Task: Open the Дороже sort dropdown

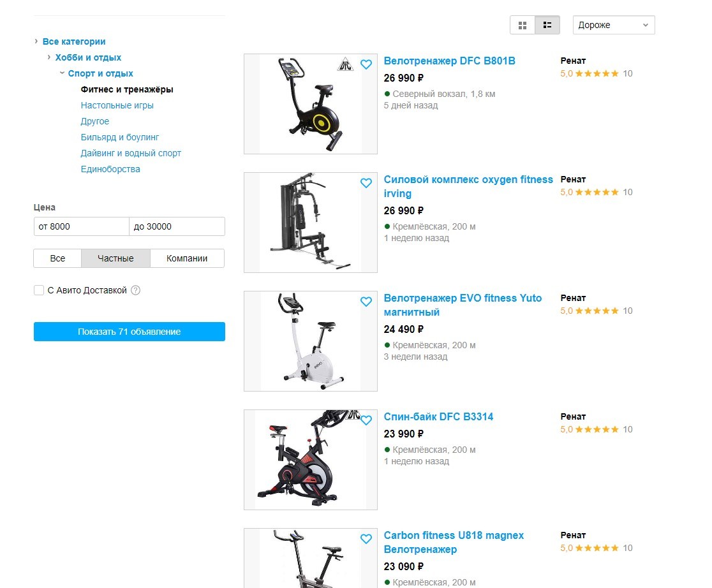Action: pyautogui.click(x=614, y=25)
